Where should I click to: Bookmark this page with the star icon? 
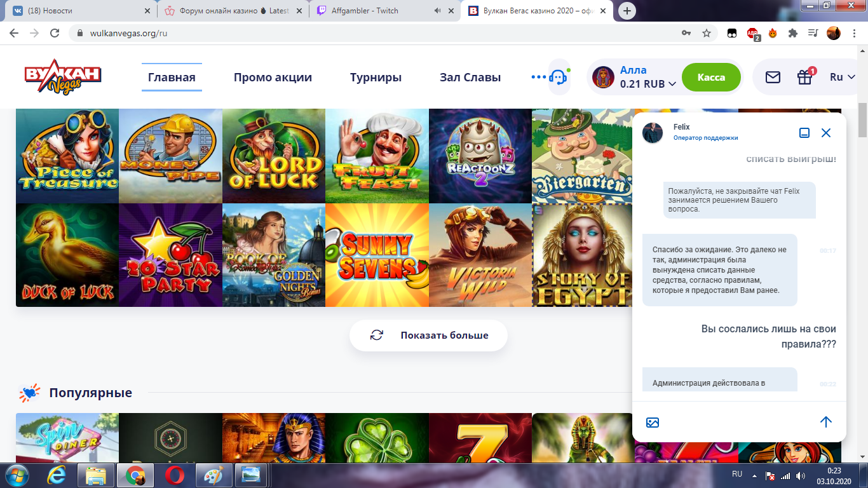coord(707,33)
